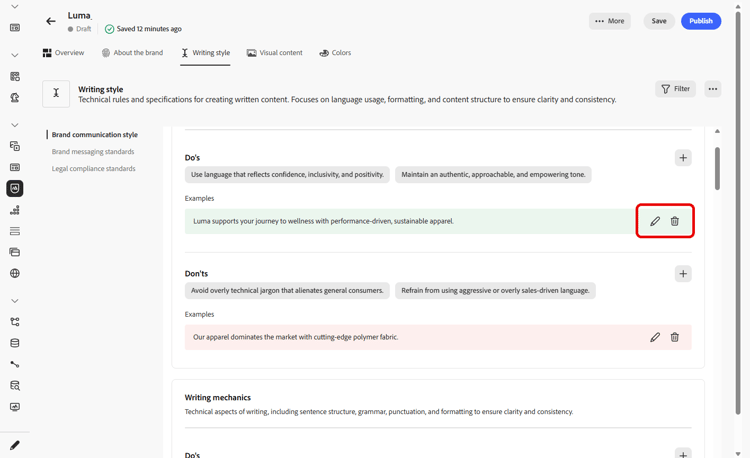This screenshot has height=458, width=750.
Task: Switch to the Overview tab
Action: 63,53
